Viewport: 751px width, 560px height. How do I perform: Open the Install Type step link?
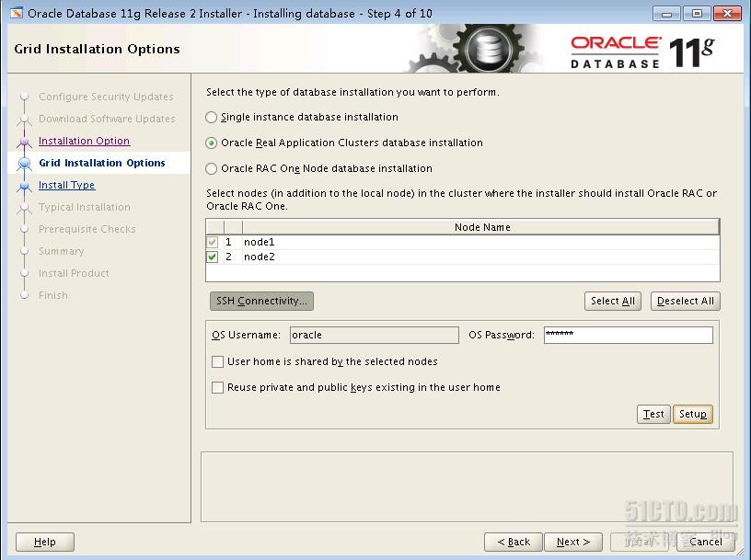67,185
